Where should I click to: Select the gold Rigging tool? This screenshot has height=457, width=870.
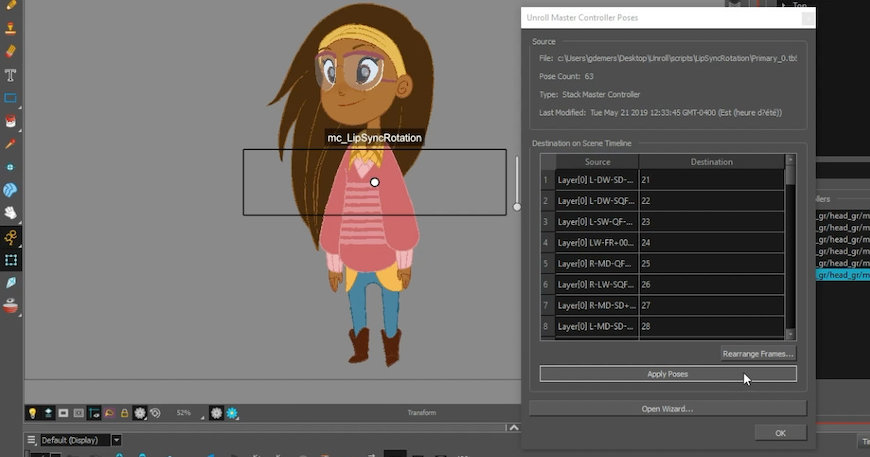pos(10,237)
